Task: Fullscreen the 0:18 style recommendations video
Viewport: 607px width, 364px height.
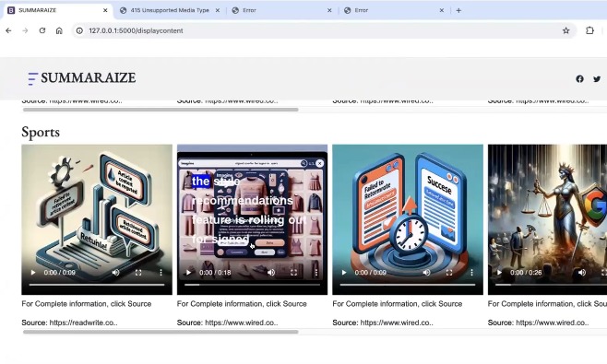Action: tap(293, 273)
